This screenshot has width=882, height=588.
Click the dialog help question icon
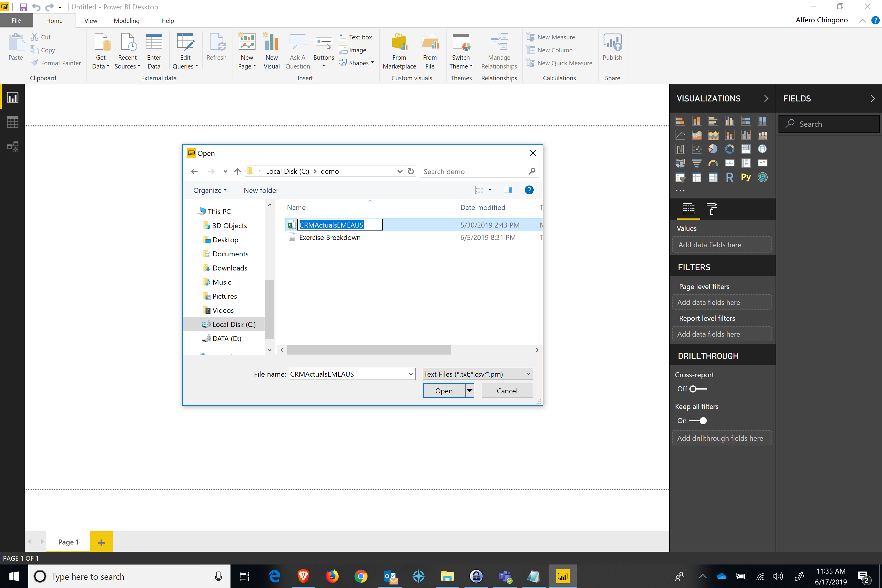coord(529,190)
